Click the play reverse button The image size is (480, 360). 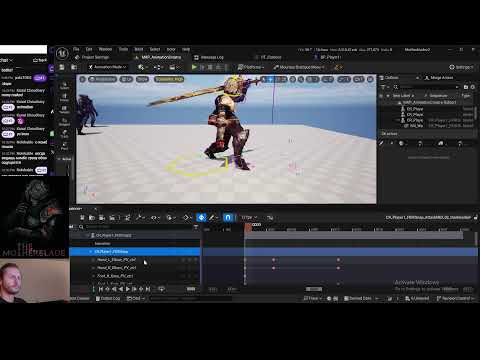[121, 289]
